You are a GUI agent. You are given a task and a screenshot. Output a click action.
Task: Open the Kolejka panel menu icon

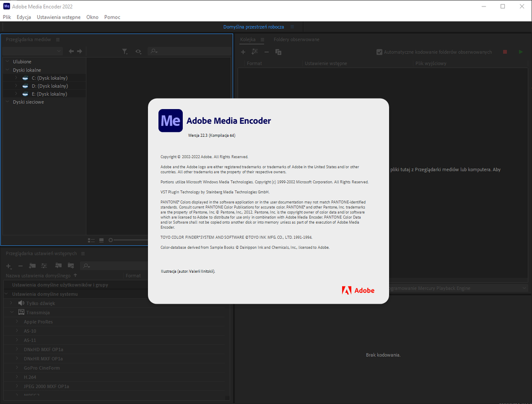(x=262, y=40)
